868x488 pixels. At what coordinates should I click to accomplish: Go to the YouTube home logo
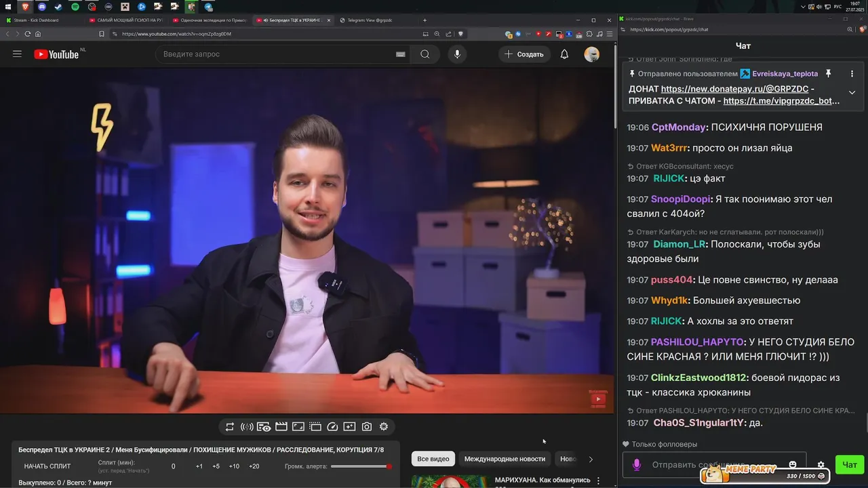(56, 54)
